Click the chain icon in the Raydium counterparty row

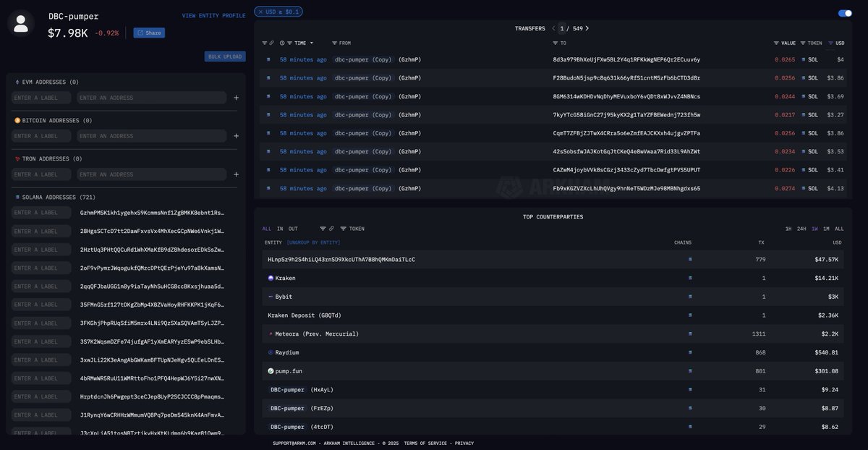690,352
